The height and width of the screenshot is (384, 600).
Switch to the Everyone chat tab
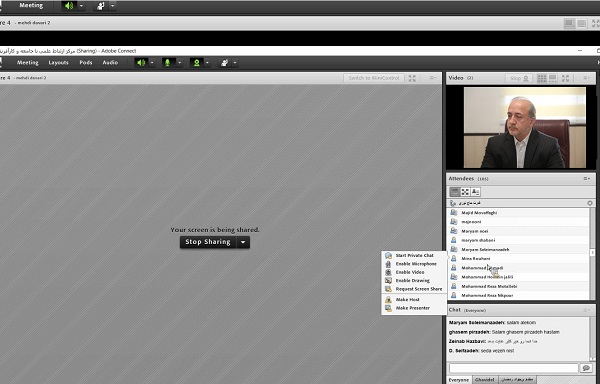point(459,380)
